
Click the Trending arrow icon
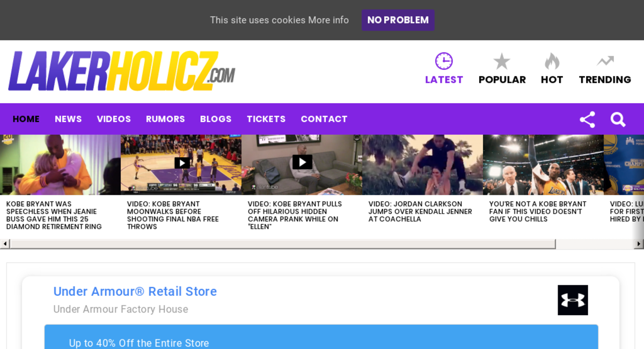pos(605,61)
